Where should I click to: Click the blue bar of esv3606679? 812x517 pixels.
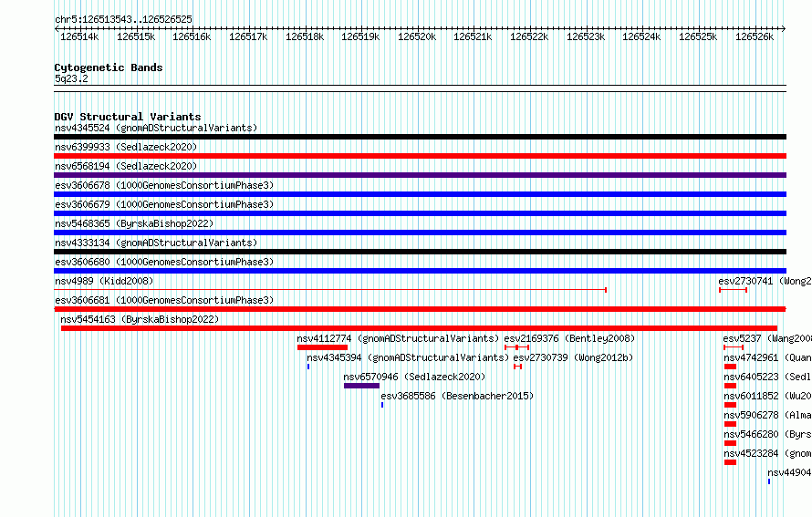[420, 213]
